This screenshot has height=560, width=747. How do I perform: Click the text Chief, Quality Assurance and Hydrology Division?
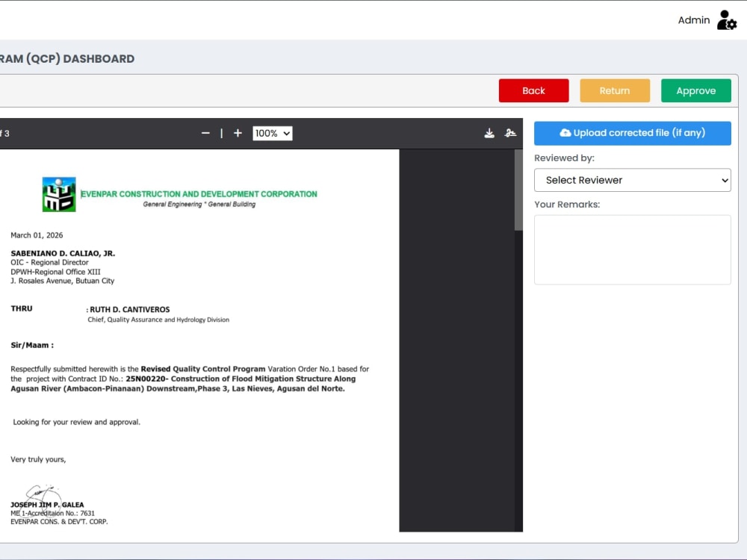click(158, 320)
